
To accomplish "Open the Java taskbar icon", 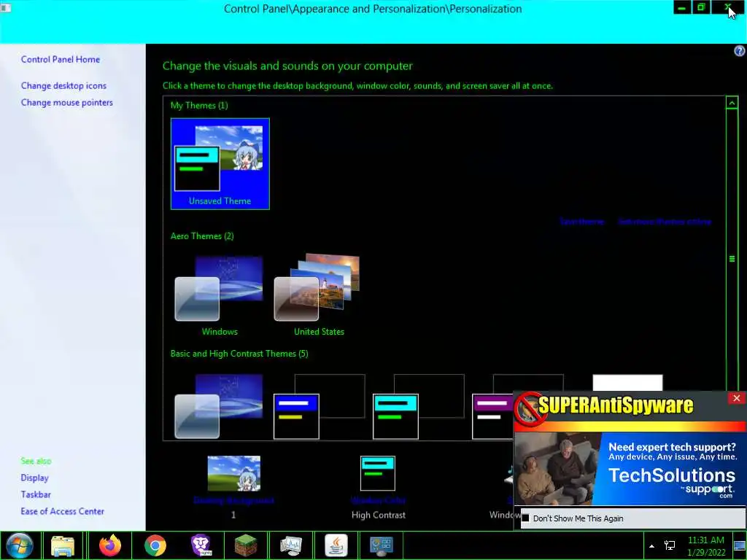I will pyautogui.click(x=336, y=545).
